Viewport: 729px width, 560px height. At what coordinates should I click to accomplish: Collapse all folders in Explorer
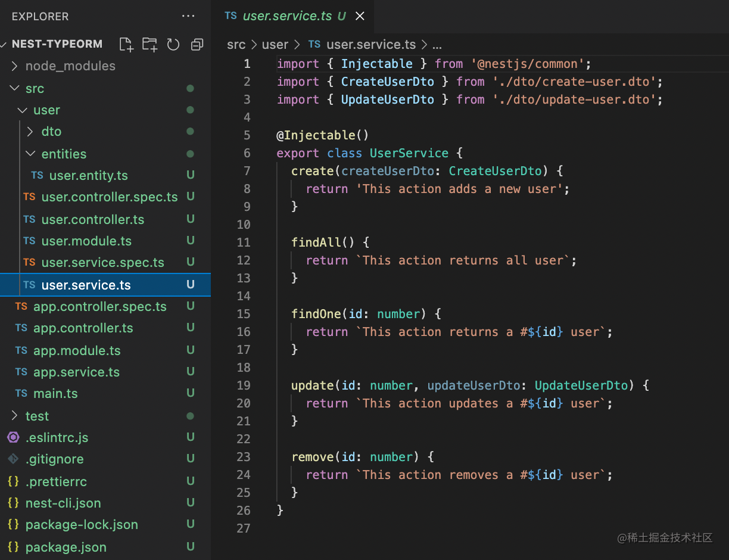point(197,44)
